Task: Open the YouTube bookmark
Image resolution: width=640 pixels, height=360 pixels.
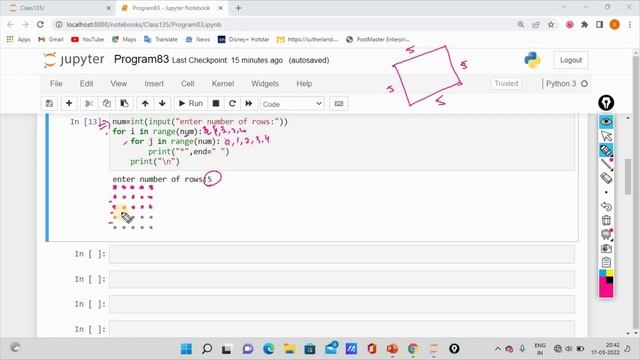Action: [x=87, y=39]
